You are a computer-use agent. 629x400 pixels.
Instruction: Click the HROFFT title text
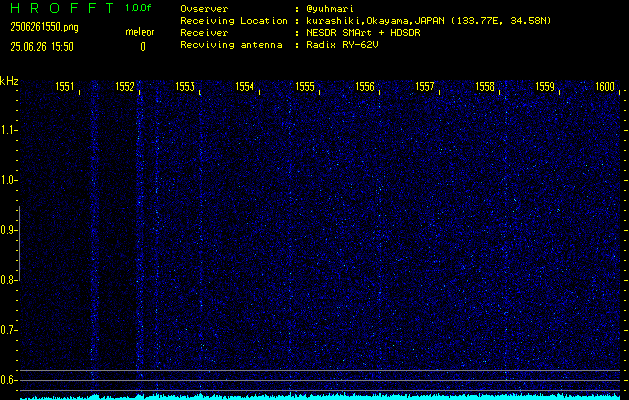pyautogui.click(x=62, y=8)
